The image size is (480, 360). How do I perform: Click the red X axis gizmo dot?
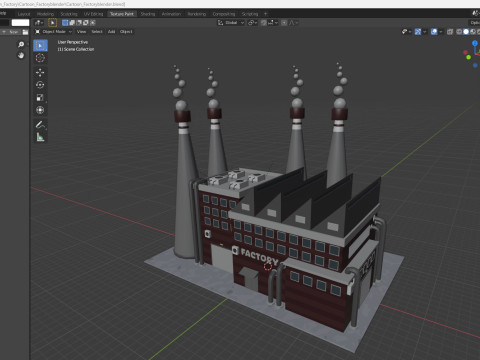click(465, 52)
